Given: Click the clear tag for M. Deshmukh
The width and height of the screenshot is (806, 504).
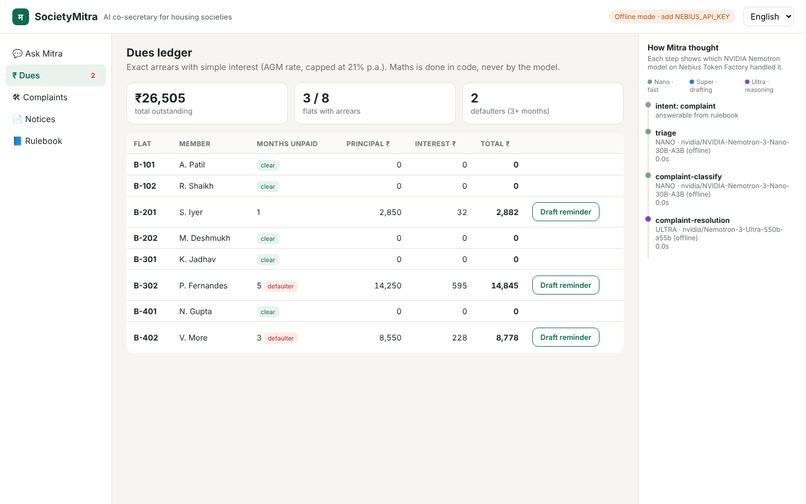Looking at the screenshot, I should pos(268,239).
